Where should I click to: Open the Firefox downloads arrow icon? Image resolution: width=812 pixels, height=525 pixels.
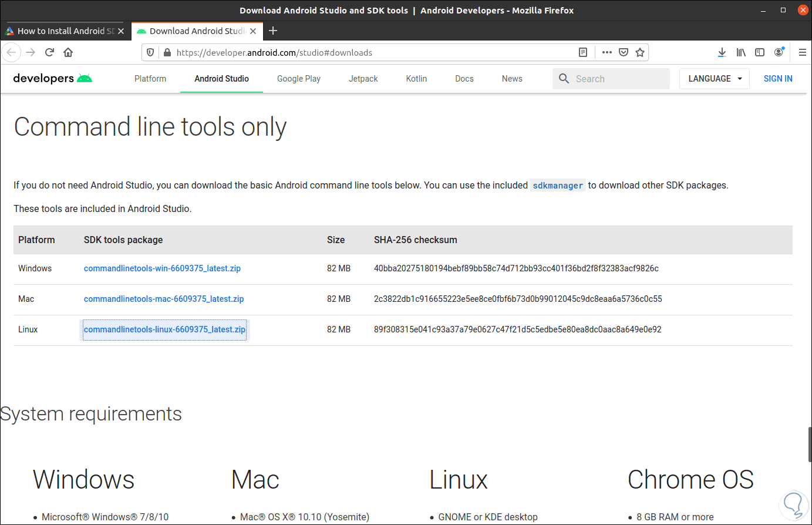point(722,52)
